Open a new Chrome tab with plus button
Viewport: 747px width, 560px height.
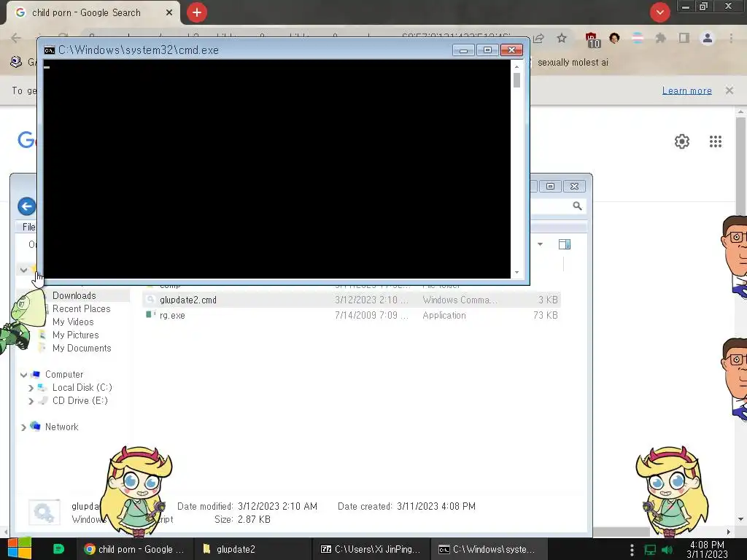tap(197, 12)
